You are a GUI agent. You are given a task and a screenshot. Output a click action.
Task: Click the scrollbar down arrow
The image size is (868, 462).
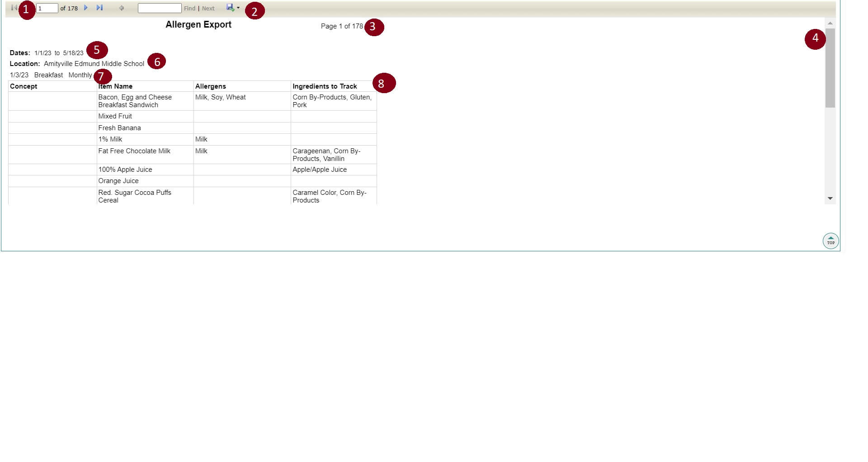tap(830, 198)
